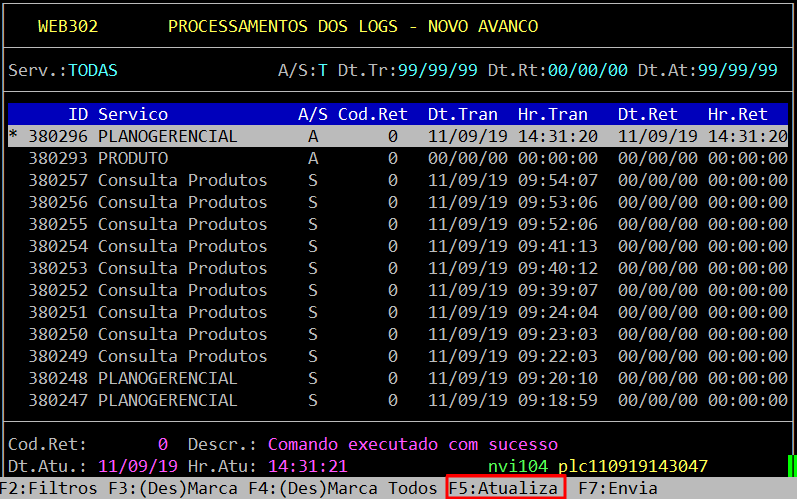Click the Servico column header
The height and width of the screenshot is (499, 797).
pyautogui.click(x=132, y=114)
